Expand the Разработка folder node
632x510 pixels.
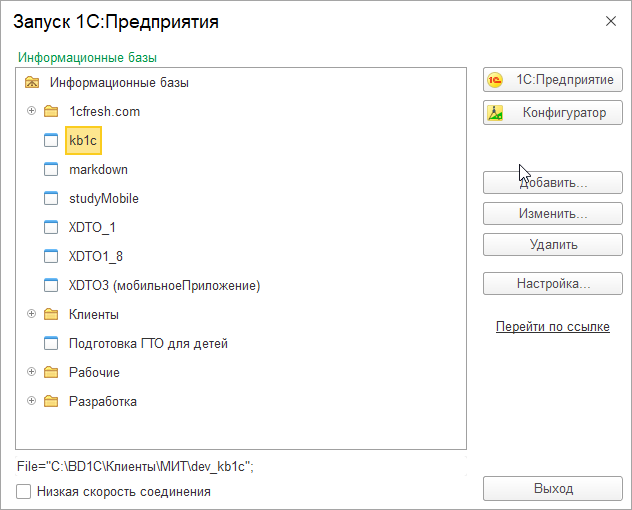pyautogui.click(x=31, y=401)
